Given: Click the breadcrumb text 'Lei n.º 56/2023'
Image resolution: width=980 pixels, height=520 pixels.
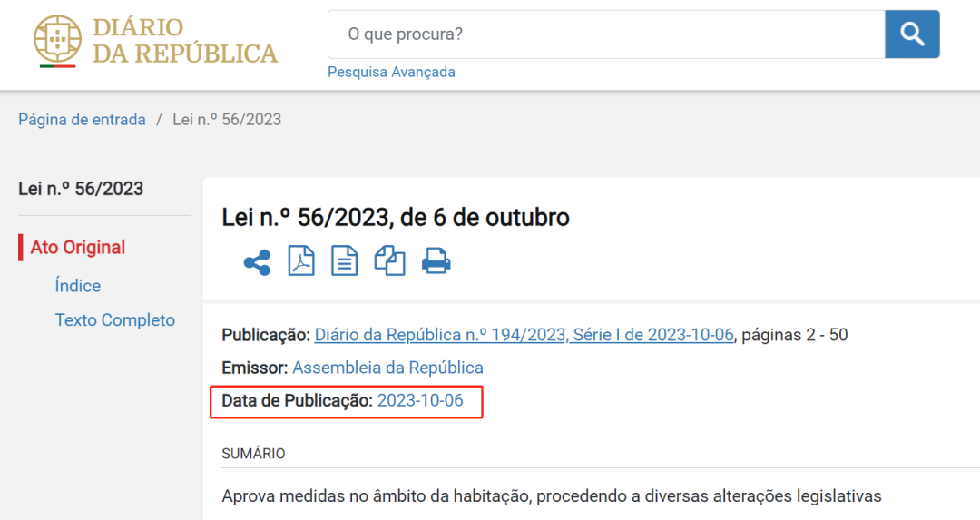Looking at the screenshot, I should (227, 120).
